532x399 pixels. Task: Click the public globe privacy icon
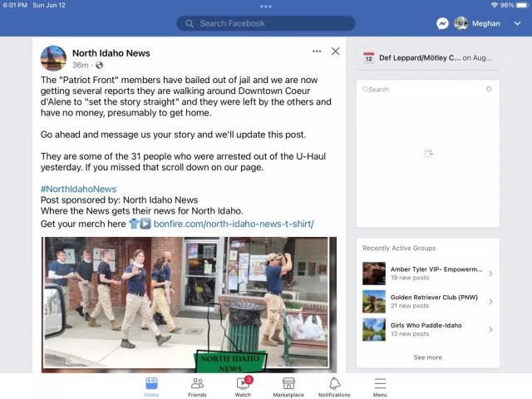(x=99, y=65)
